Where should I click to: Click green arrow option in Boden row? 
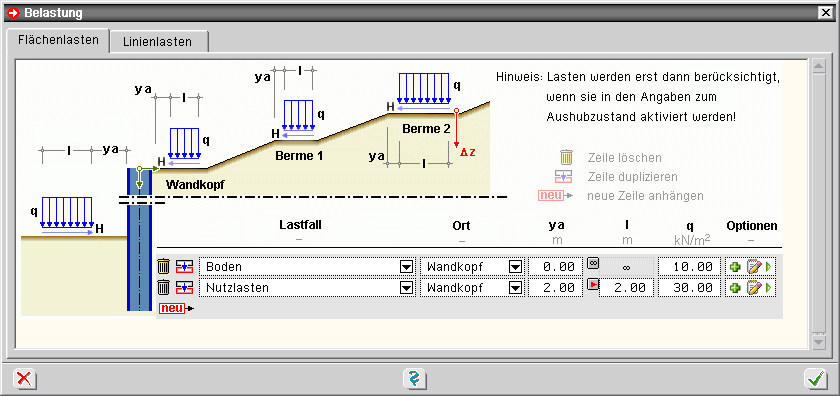click(x=769, y=267)
